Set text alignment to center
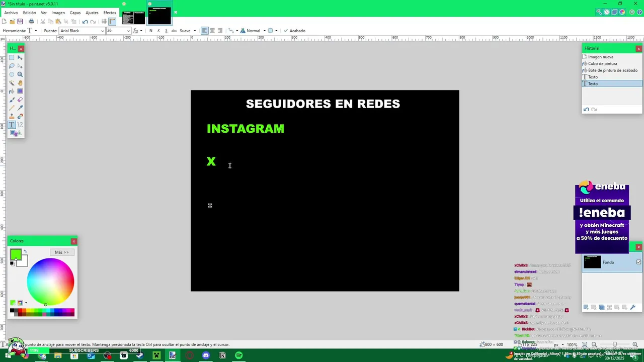The width and height of the screenshot is (644, 362). 212,31
